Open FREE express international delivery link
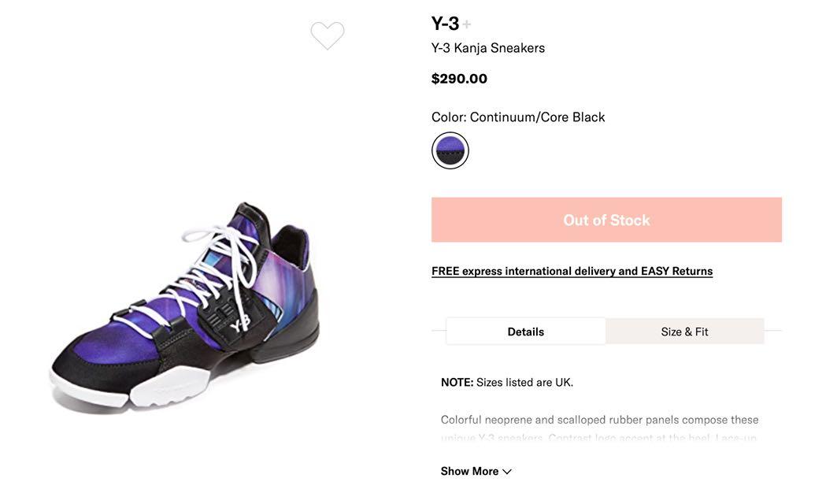Screen dimensions: 826x504 click(572, 271)
